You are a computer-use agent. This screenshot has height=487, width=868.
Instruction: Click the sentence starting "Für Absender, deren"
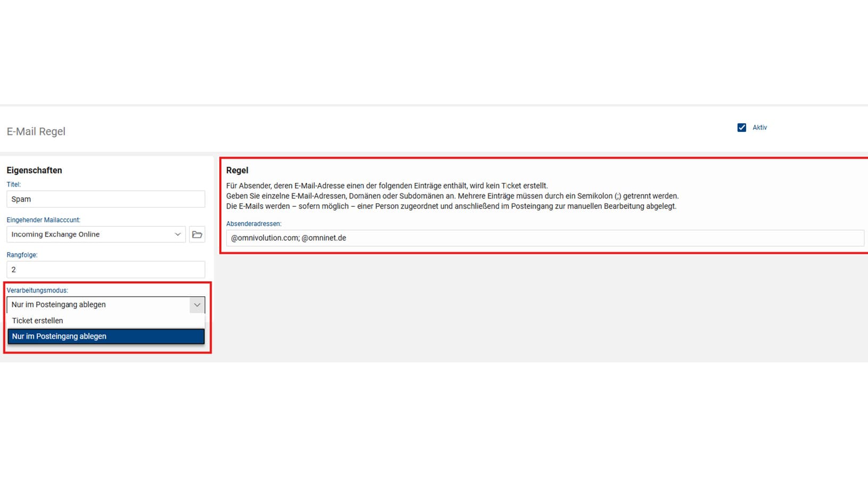tap(387, 186)
